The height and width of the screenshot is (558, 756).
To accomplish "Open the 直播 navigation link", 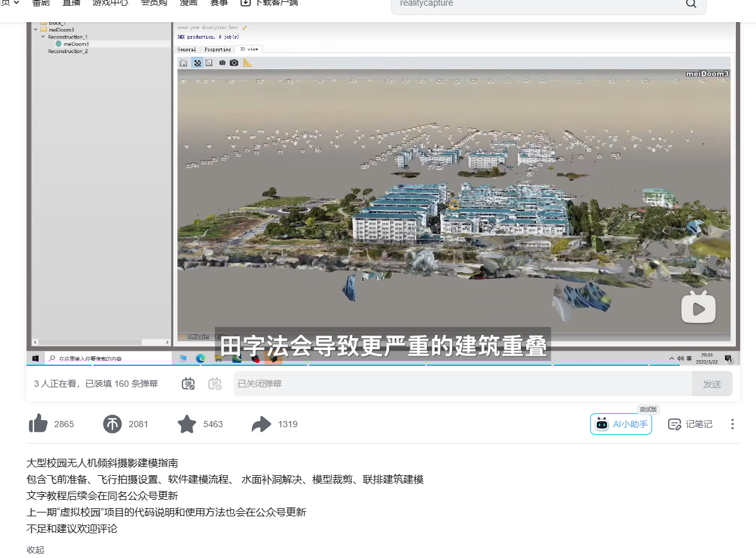I will (x=71, y=3).
